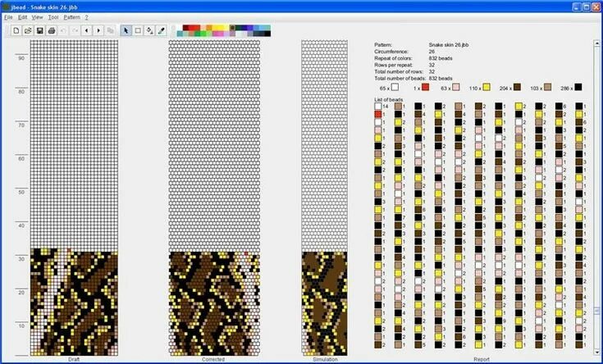
Task: Click the white bead swatch labeled 65 x
Action: (x=395, y=87)
